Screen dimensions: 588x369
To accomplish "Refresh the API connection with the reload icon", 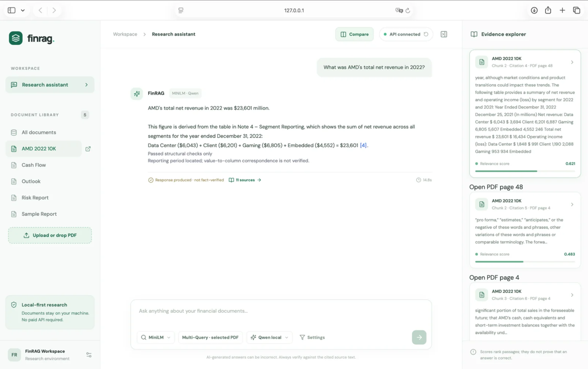I will point(426,34).
